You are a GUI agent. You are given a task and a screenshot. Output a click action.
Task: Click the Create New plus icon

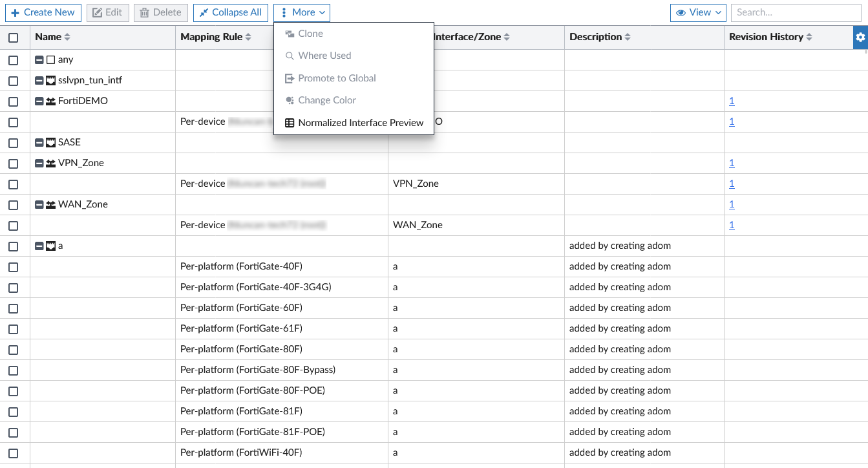[16, 12]
